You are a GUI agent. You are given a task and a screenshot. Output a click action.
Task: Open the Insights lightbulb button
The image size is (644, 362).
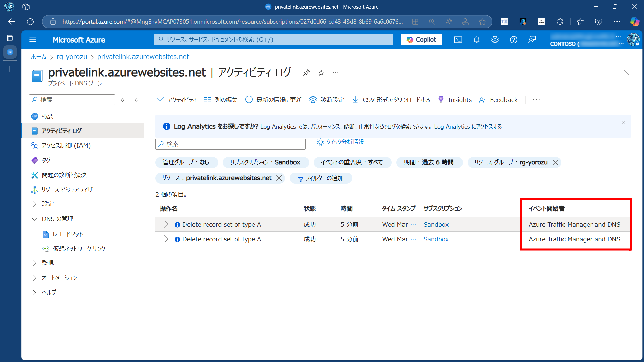tap(454, 100)
